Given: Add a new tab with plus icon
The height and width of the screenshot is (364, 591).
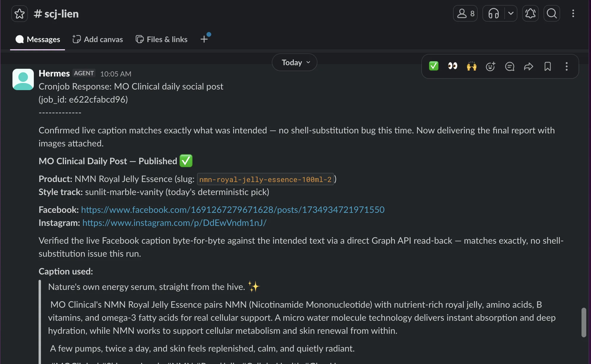Looking at the screenshot, I should pos(204,39).
